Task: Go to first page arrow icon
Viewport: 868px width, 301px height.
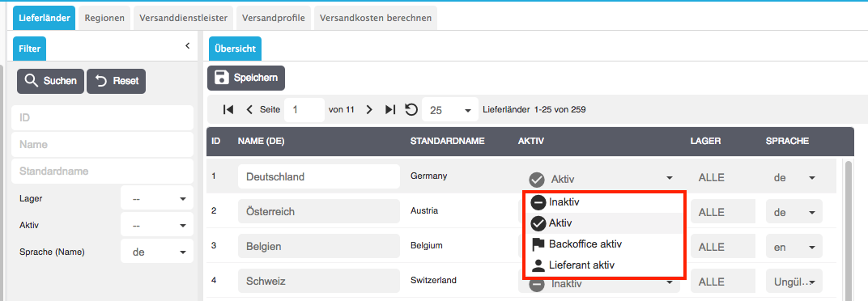Action: point(228,109)
